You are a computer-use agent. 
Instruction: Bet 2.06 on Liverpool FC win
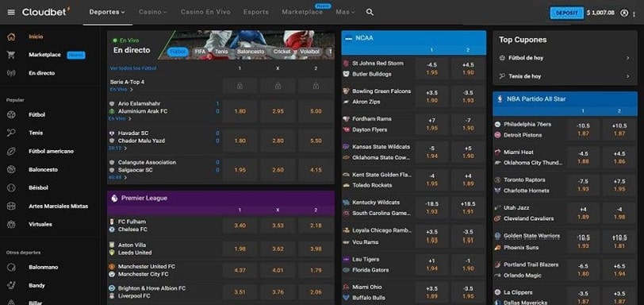tap(316, 292)
